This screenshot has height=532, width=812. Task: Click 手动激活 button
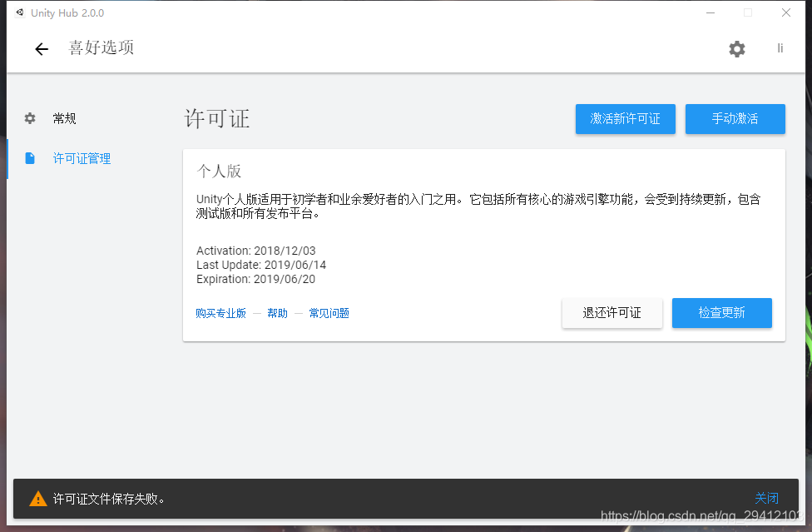(735, 118)
